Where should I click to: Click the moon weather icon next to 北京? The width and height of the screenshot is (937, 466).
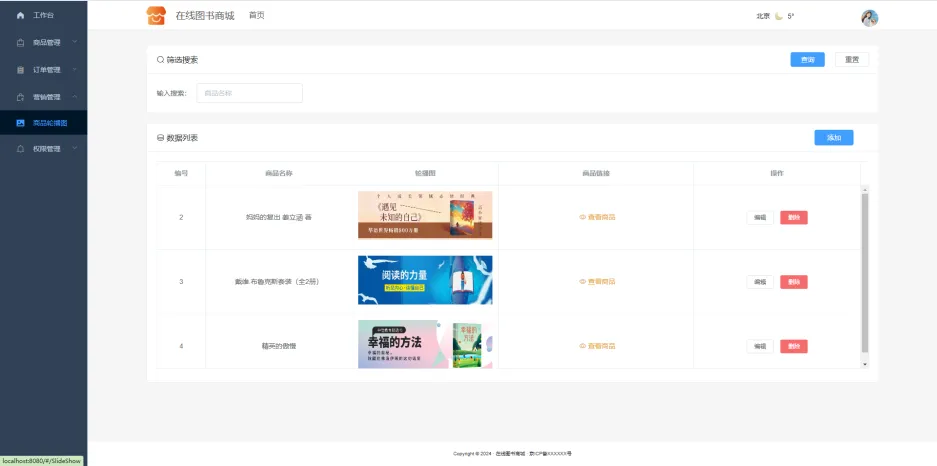coord(779,16)
